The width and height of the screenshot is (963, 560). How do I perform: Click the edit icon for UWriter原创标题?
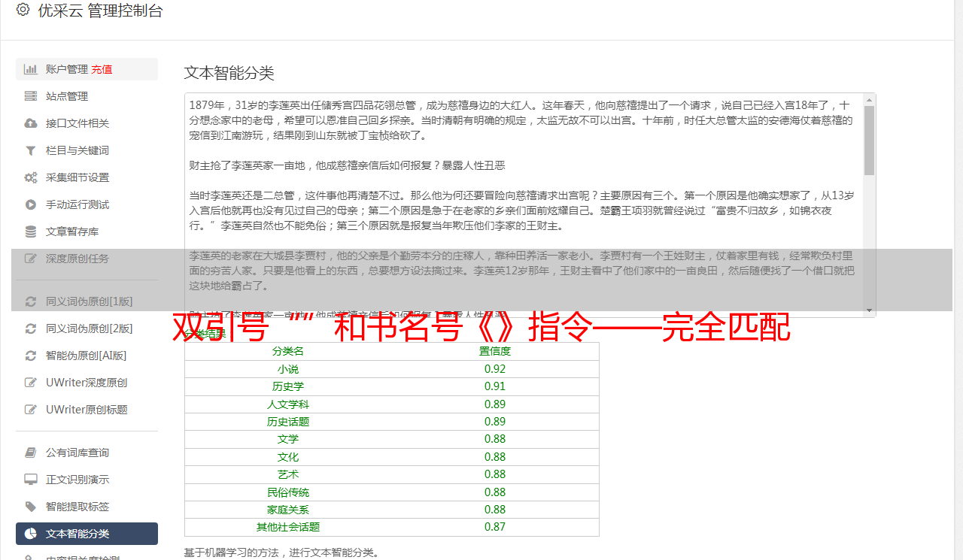pyautogui.click(x=31, y=410)
